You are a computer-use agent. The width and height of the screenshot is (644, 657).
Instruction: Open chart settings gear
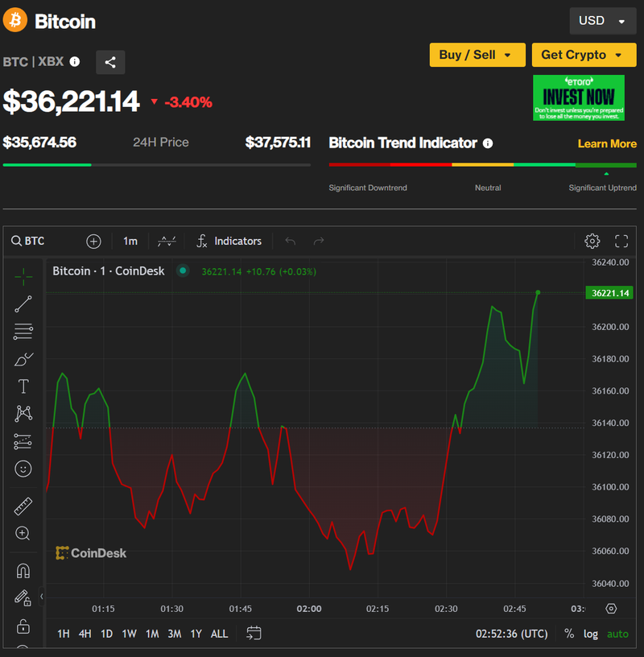tap(592, 241)
